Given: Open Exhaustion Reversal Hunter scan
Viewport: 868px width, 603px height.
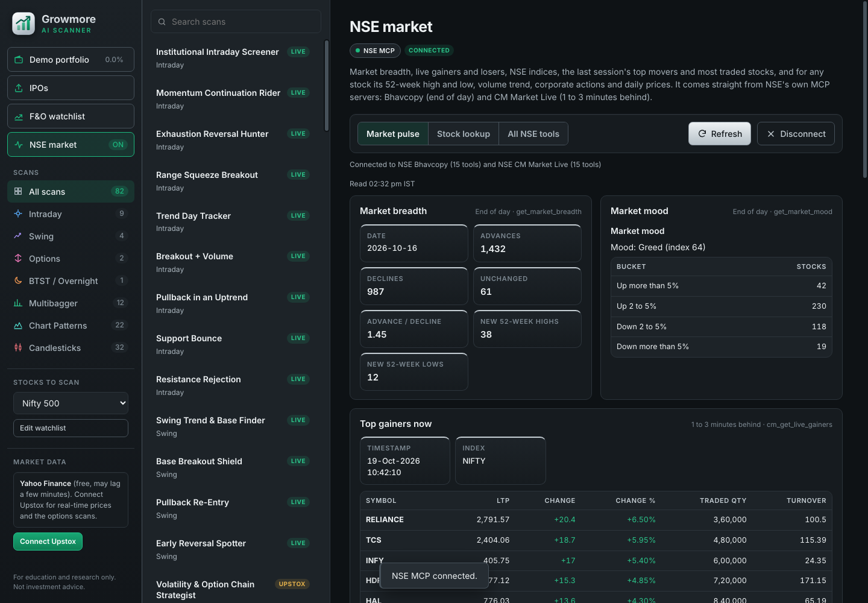Looking at the screenshot, I should pos(233,140).
